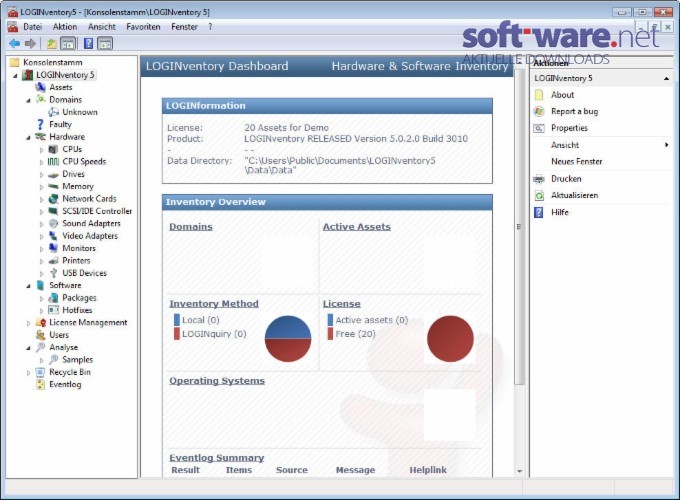The width and height of the screenshot is (680, 500).
Task: Select the Video Adapters icon
Action: (53, 236)
